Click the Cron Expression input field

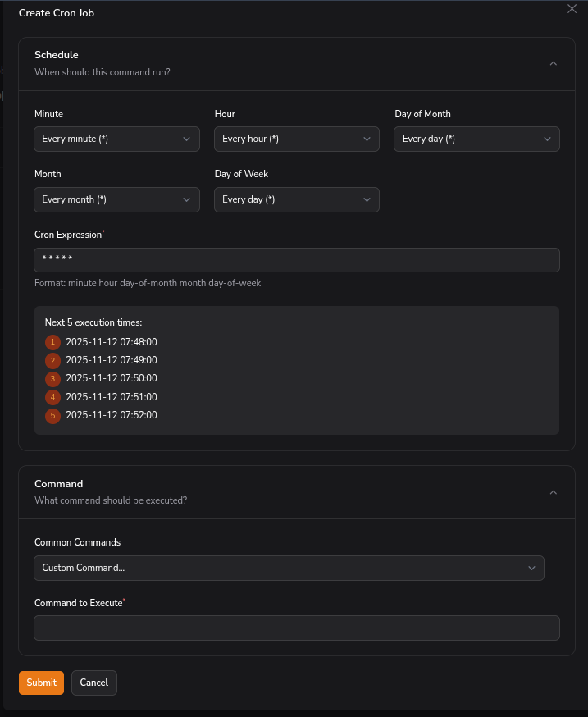tap(297, 260)
